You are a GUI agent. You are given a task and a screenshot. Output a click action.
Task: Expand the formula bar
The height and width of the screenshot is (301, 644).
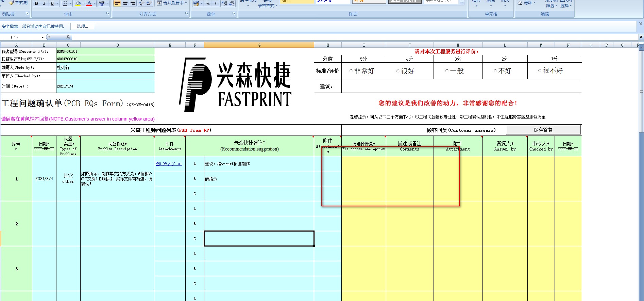pyautogui.click(x=641, y=37)
